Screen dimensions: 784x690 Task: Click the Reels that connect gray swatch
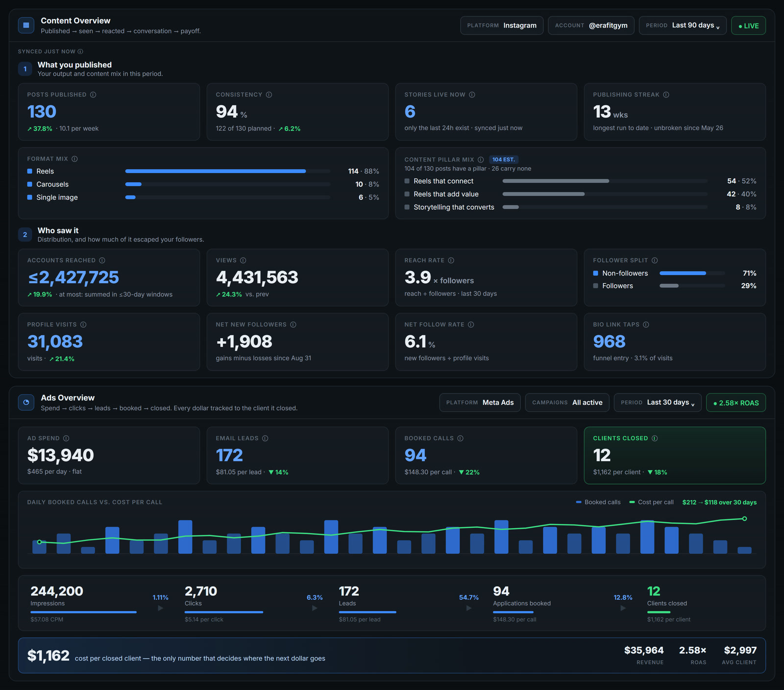coord(407,181)
